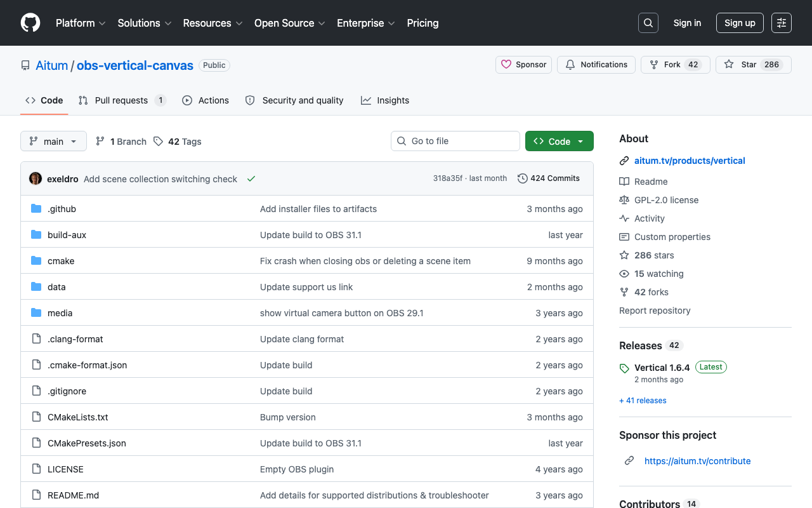Open the appearance settings icon button
Viewport: 812px width, 508px height.
click(782, 23)
